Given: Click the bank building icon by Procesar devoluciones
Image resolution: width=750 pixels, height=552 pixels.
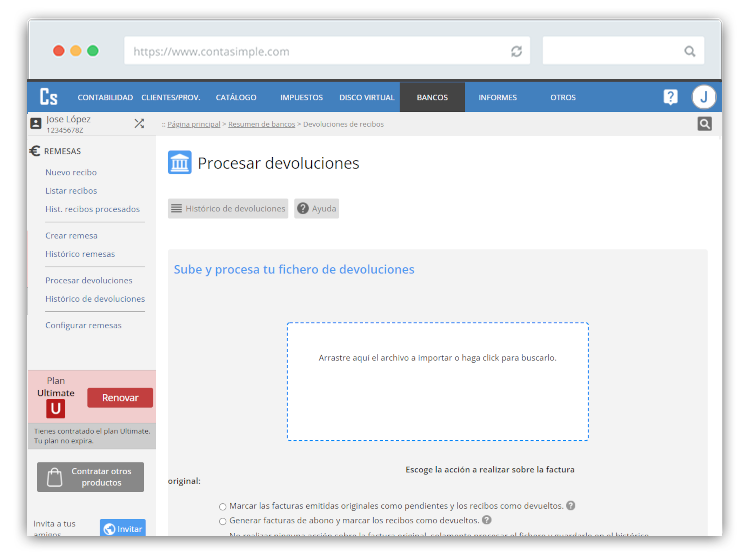Looking at the screenshot, I should click(x=180, y=163).
